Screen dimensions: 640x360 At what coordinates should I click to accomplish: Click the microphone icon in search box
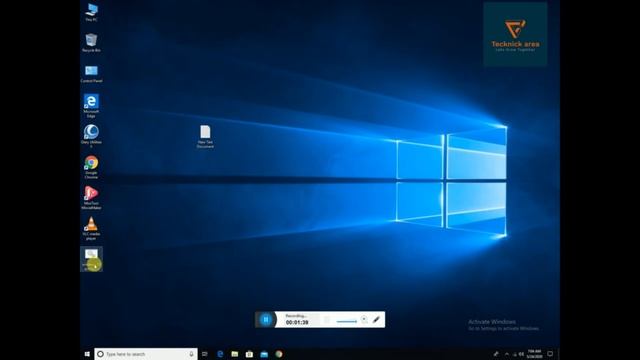pos(191,354)
